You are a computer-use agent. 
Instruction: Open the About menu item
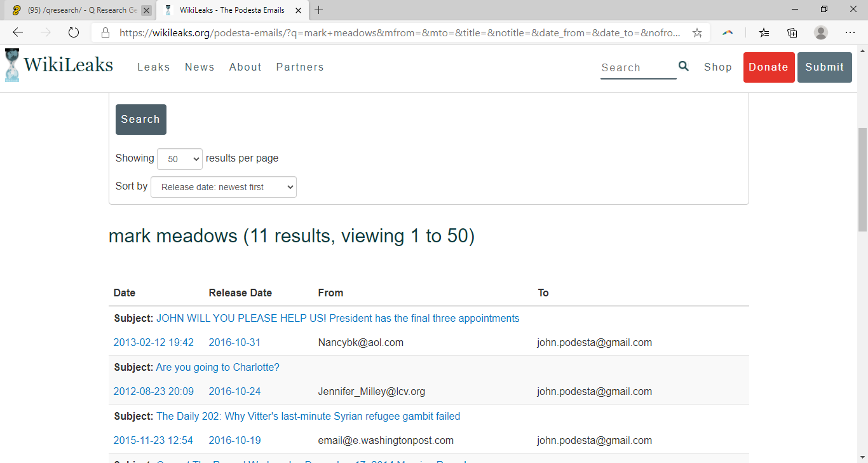[245, 67]
